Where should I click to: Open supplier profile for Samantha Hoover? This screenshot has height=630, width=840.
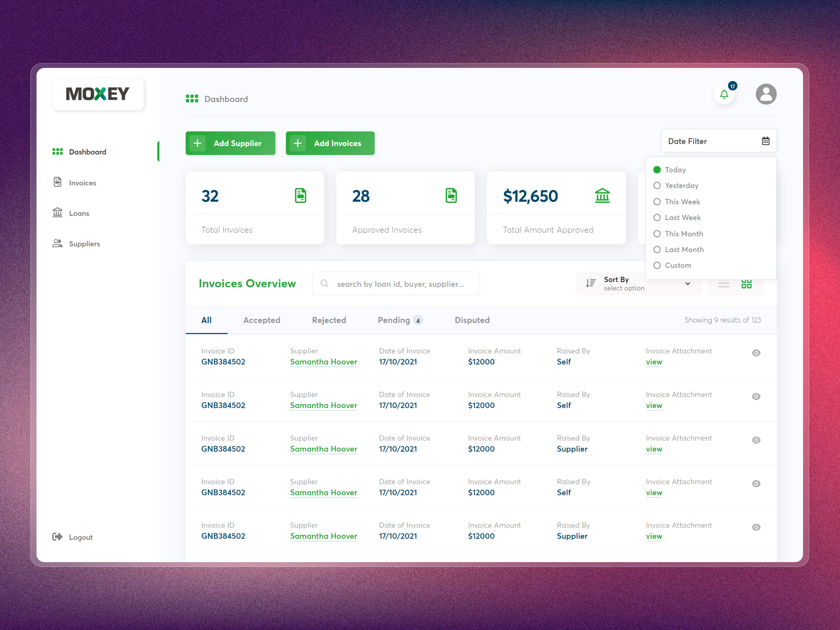click(323, 362)
